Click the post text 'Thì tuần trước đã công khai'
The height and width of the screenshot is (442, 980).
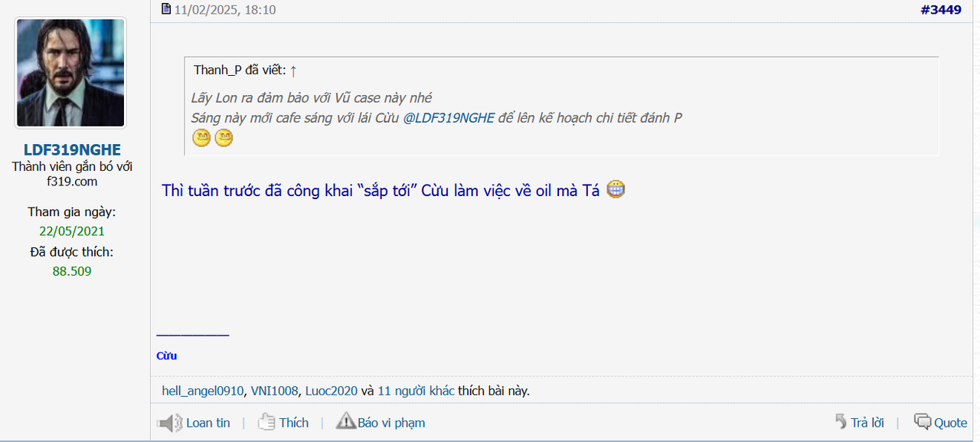coord(256,191)
